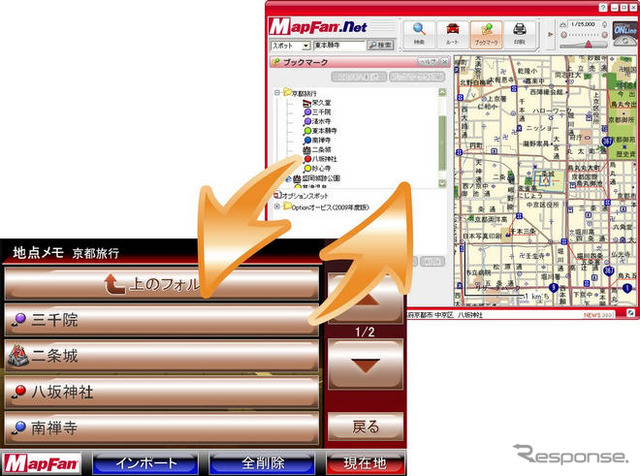This screenshot has width=640, height=476.
Task: Click the icon at right end of status bar
Action: (x=630, y=313)
